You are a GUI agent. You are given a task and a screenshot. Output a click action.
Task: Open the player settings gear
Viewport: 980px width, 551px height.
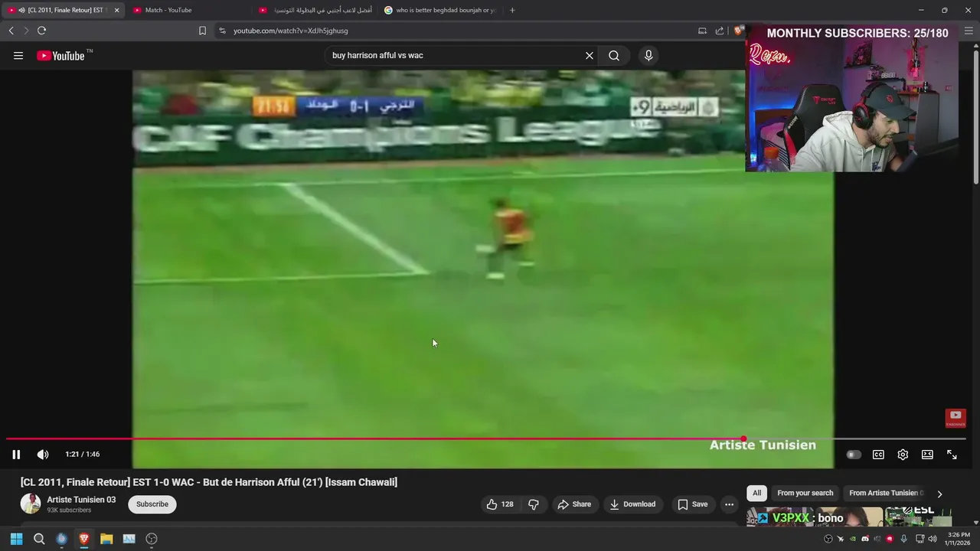(903, 455)
